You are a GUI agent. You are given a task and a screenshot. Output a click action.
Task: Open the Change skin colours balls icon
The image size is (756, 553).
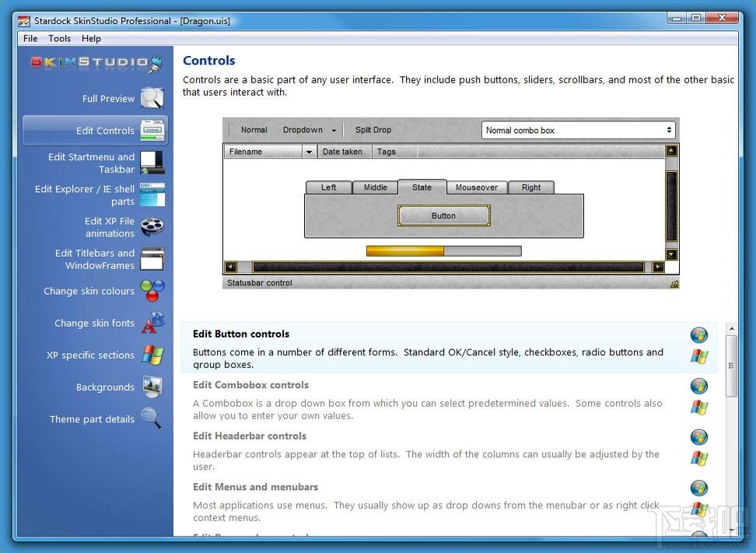coord(152,291)
